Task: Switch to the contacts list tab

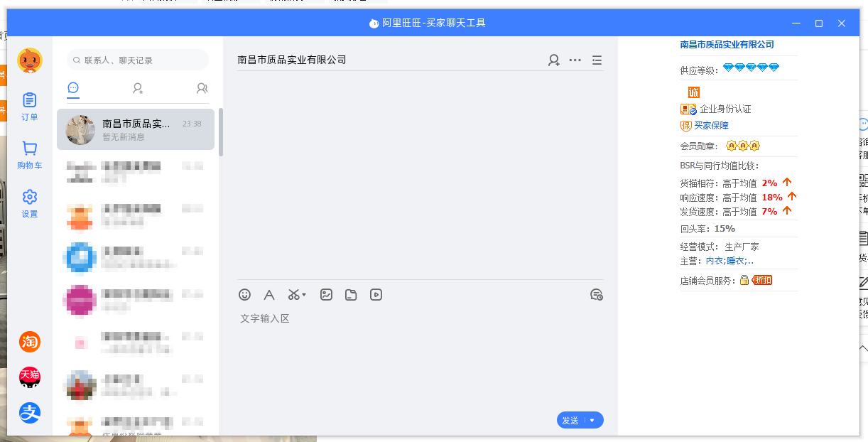Action: [x=138, y=88]
